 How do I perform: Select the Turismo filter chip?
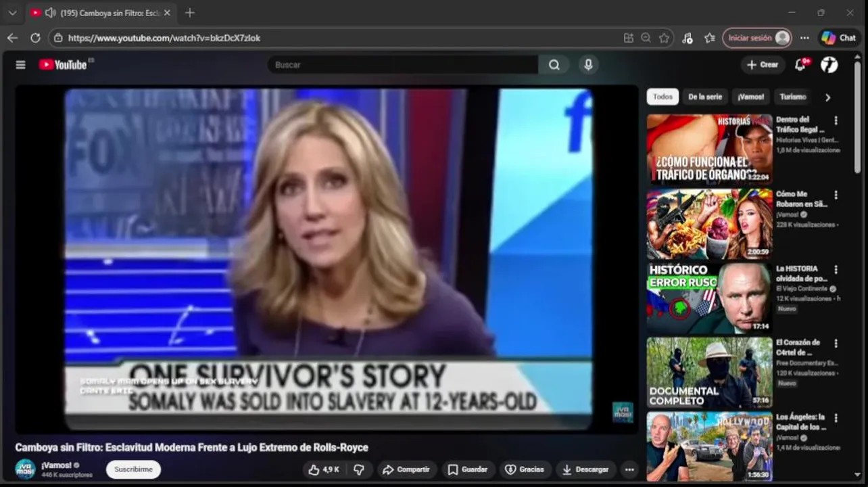pos(793,97)
